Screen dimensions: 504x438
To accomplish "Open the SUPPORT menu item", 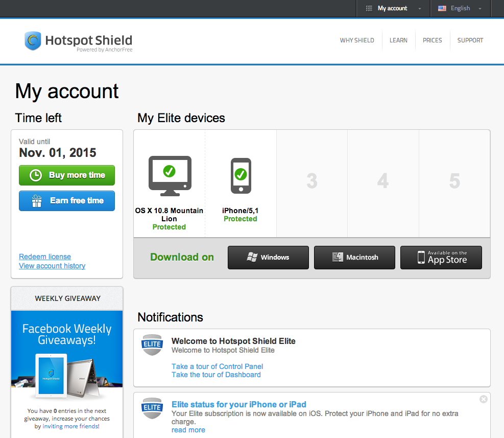I will 470,40.
